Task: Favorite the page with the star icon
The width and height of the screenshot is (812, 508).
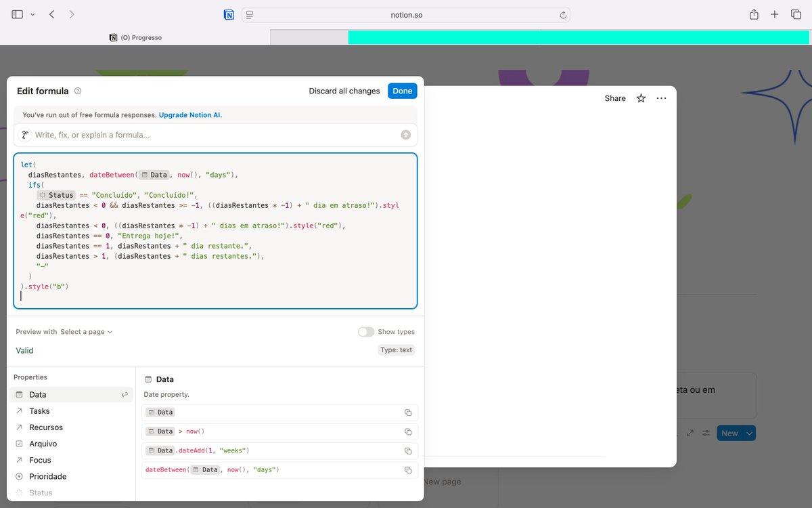Action: [x=641, y=98]
